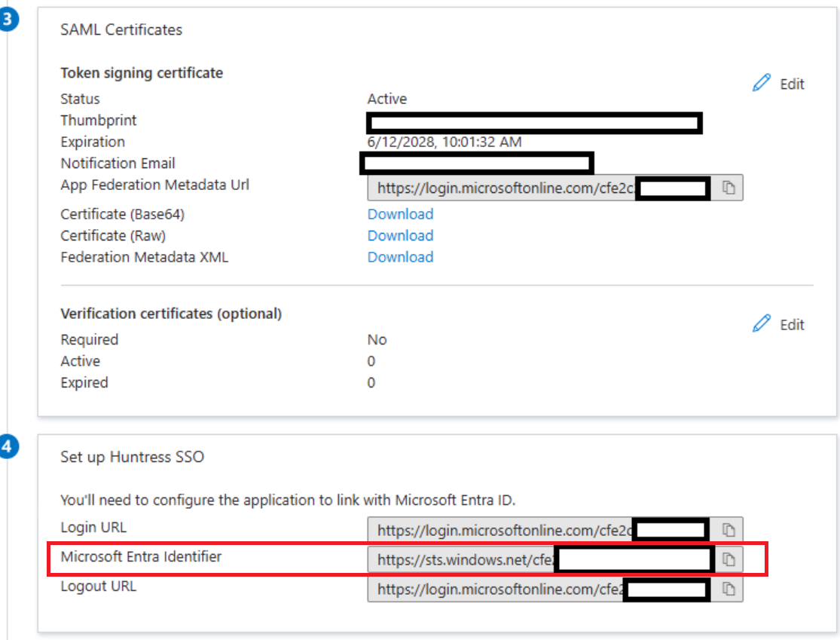840x640 pixels.
Task: Download the Certificate (Raw)
Action: point(400,235)
